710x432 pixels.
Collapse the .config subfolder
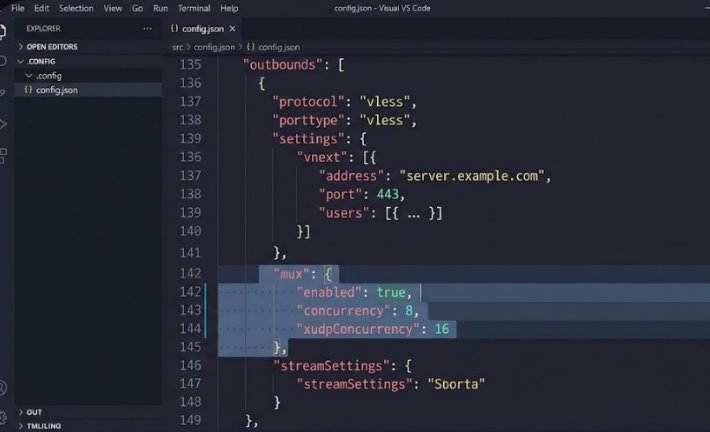pyautogui.click(x=44, y=76)
